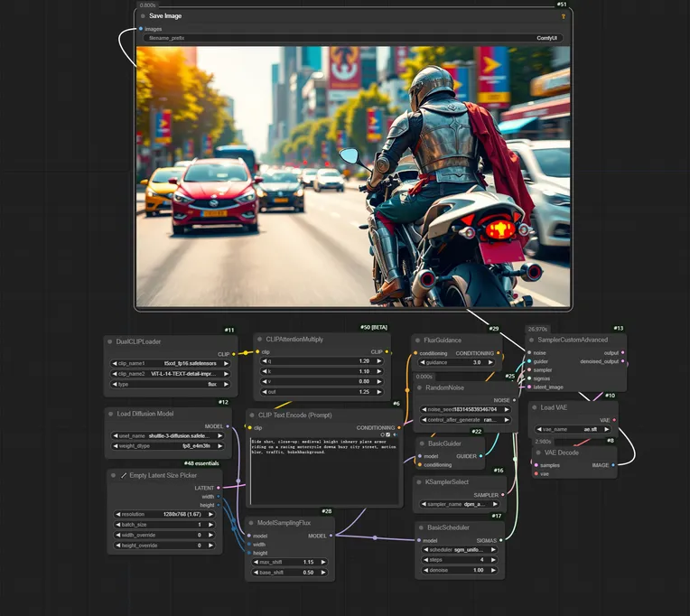Screen dimensions: 690x616
Task: Click the CLIP output port on CLIPAttentionMultiply
Action: coord(387,351)
